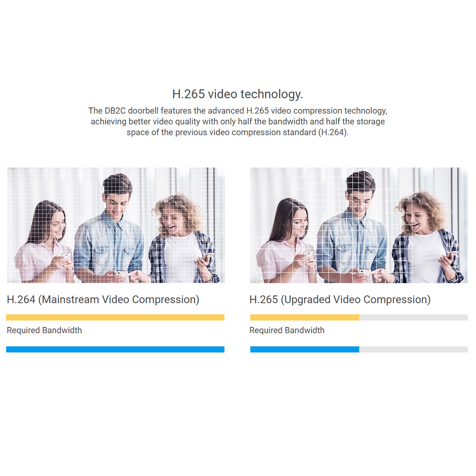Click the "(H.264)" text ending the description
The height and width of the screenshot is (476, 476).
click(333, 132)
